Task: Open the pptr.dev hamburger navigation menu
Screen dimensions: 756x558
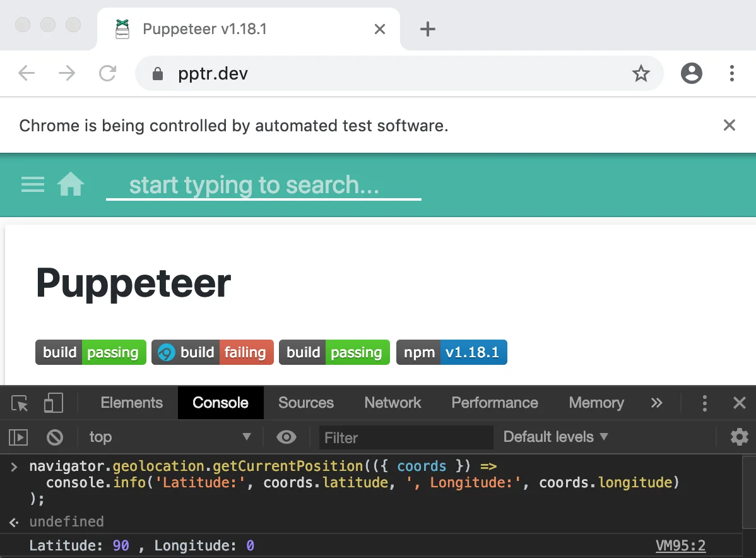Action: pos(32,184)
